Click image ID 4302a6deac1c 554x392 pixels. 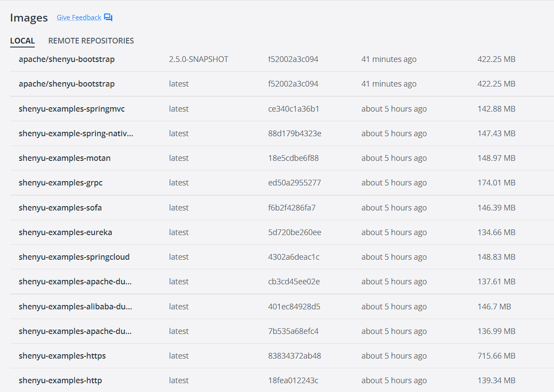(x=294, y=257)
